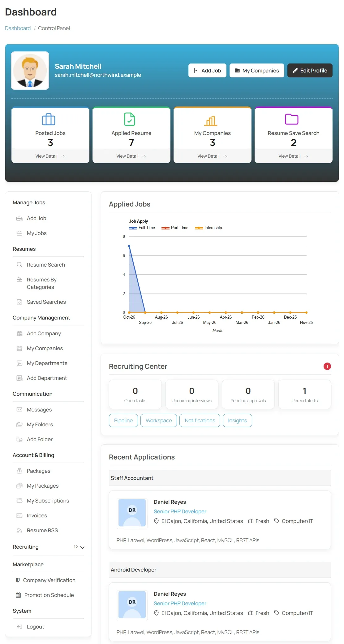Click the Resumes By Categories icon
344x644 pixels.
(x=19, y=280)
